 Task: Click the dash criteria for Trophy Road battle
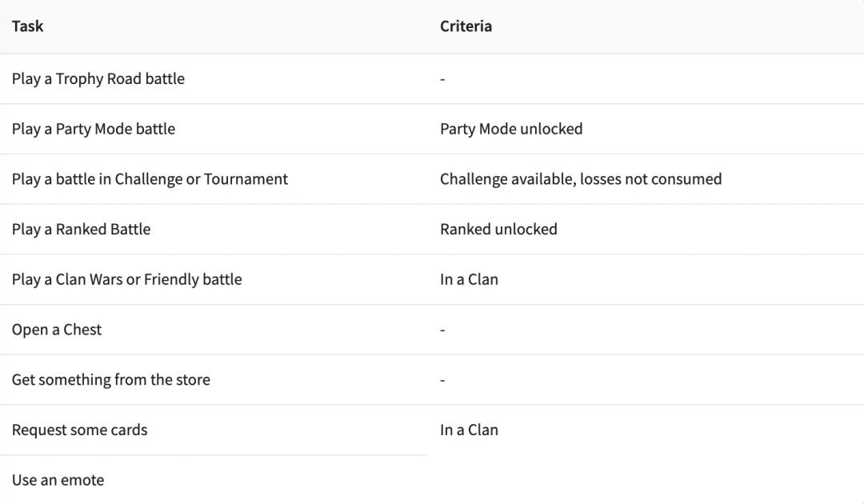442,79
